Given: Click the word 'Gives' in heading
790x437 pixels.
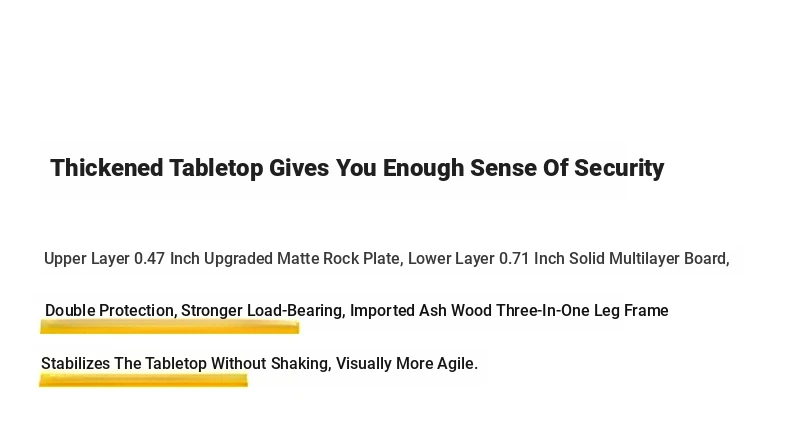Looking at the screenshot, I should click(x=299, y=168).
